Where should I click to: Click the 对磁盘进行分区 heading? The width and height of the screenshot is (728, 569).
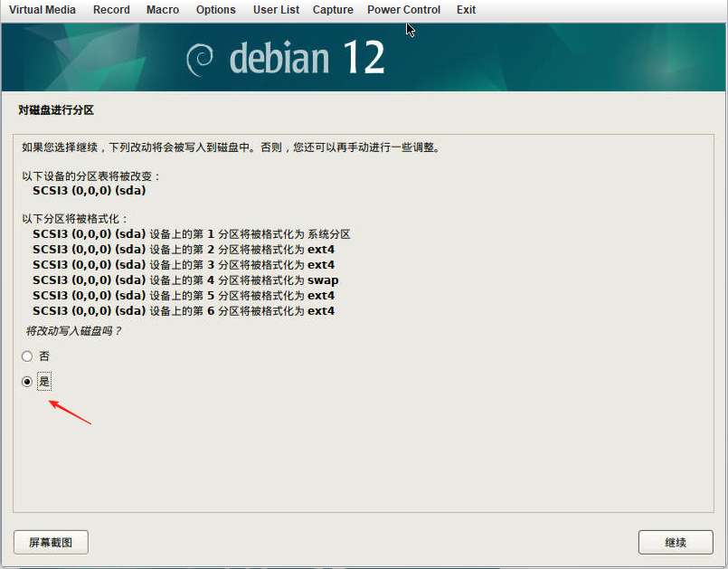tap(56, 110)
